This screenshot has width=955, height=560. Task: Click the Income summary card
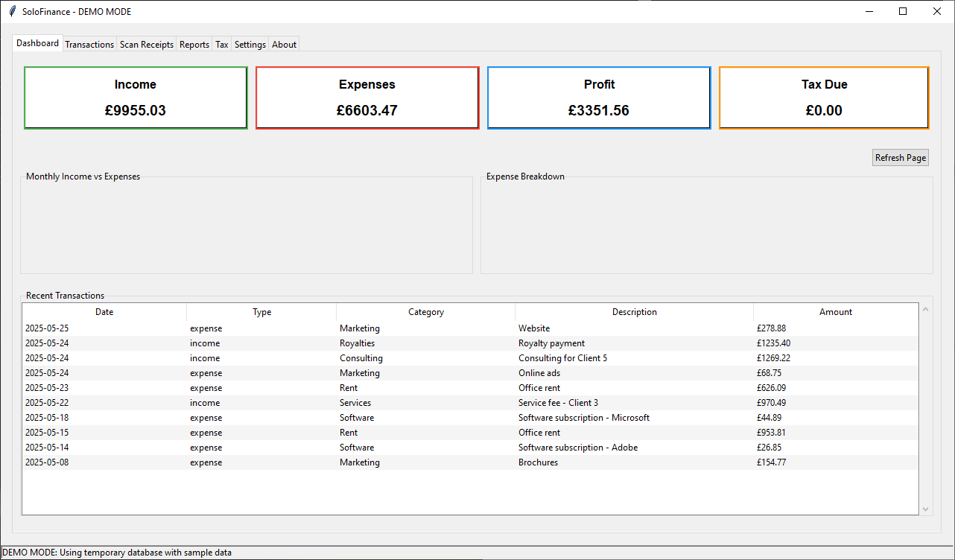[x=136, y=98]
